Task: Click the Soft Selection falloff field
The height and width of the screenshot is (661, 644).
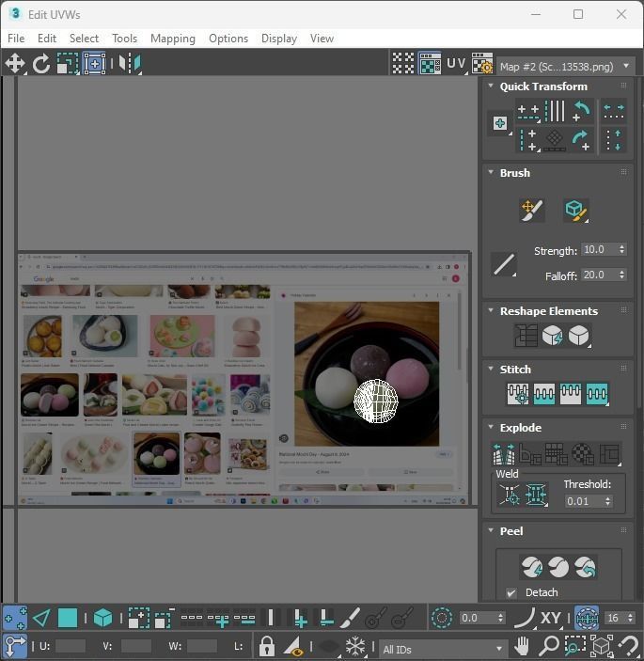Action: click(479, 618)
